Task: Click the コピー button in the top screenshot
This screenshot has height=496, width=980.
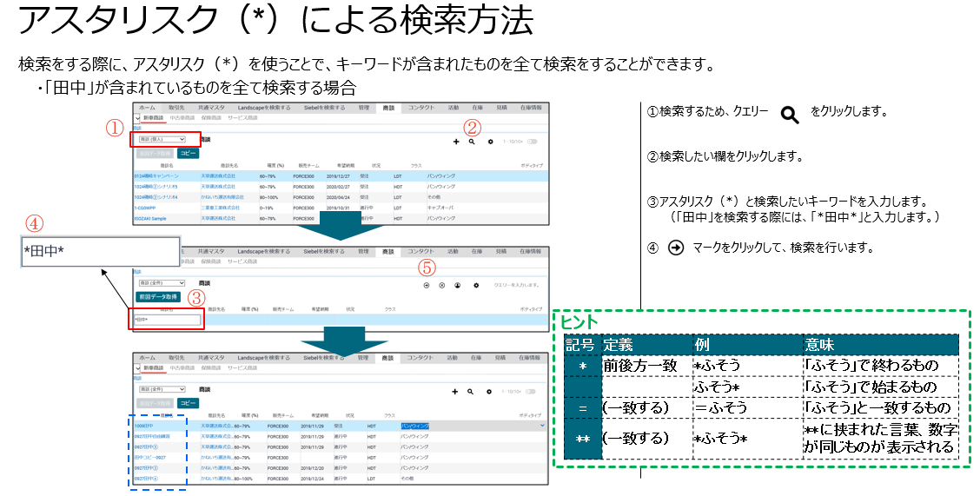Action: [x=188, y=153]
